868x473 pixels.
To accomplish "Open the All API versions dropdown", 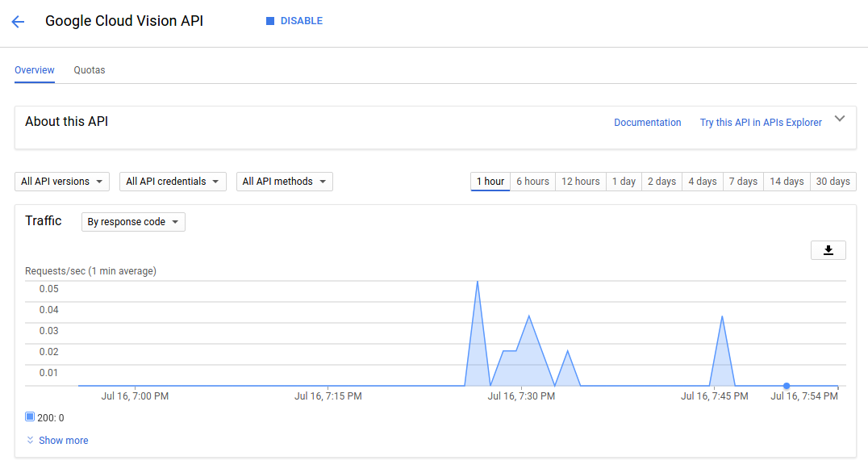I will point(64,182).
